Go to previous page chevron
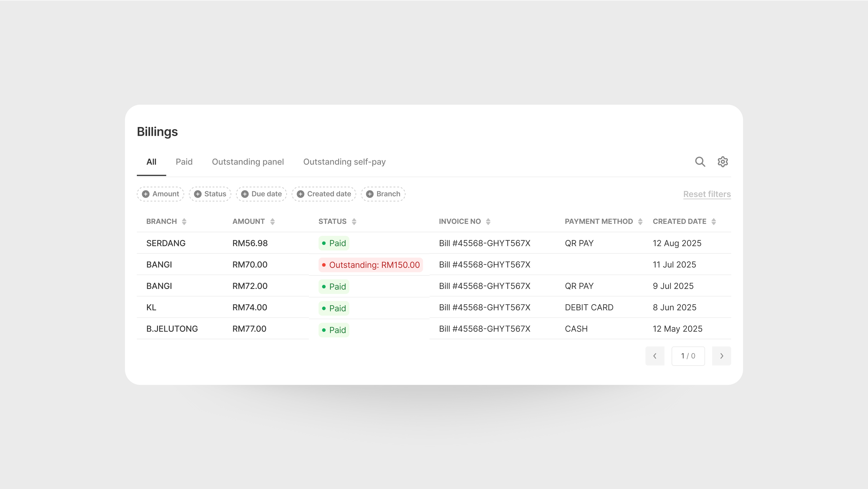This screenshot has height=489, width=868. [655, 356]
